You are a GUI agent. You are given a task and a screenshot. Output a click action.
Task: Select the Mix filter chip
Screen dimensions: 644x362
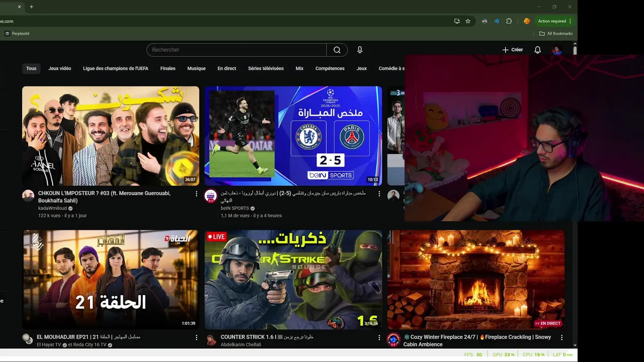tap(299, 68)
